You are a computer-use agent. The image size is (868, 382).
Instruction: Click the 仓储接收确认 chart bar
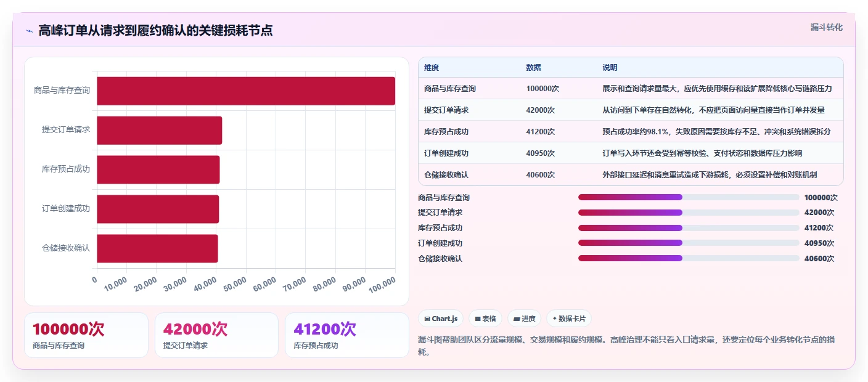[x=157, y=248]
